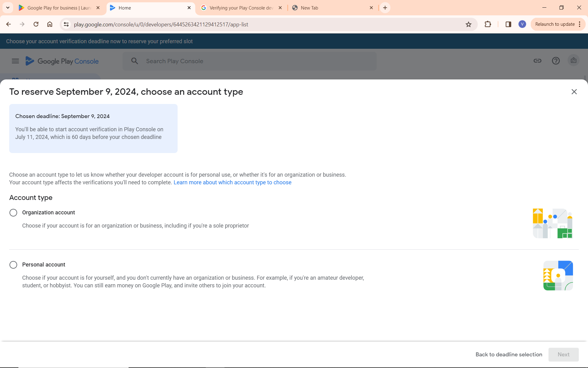This screenshot has height=368, width=588.
Task: Go to browser home page
Action: 50,24
